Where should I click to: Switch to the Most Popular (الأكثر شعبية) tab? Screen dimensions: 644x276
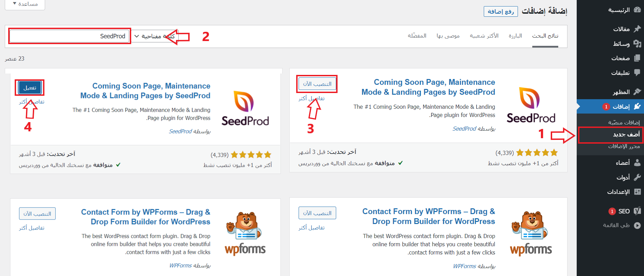484,36
